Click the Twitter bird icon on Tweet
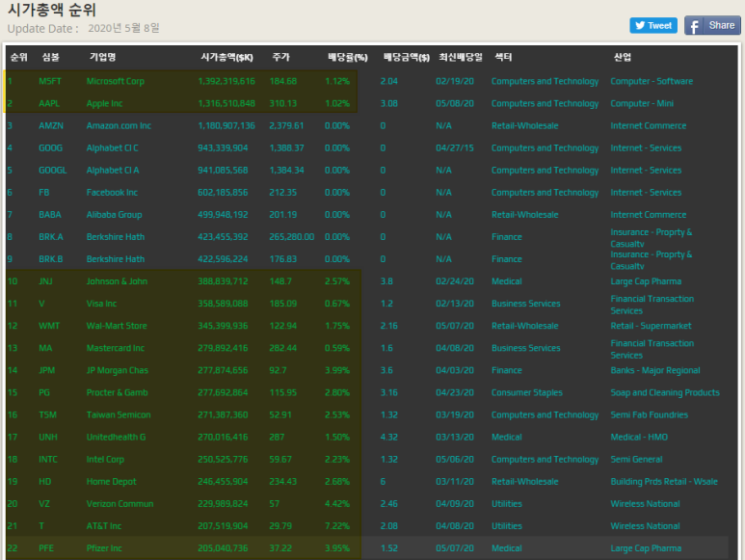Viewport: 745px width, 560px height. tap(640, 26)
